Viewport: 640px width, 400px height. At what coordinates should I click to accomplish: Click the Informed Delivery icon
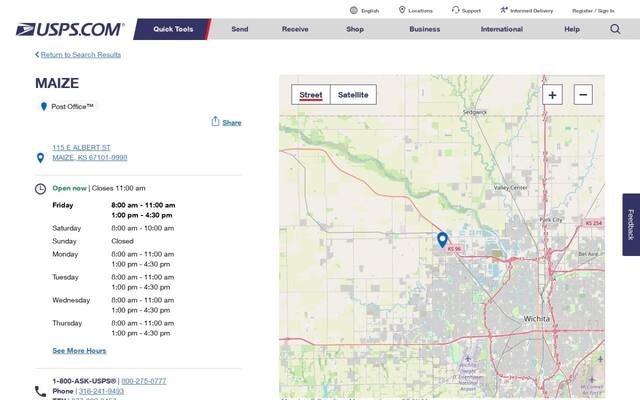click(504, 10)
